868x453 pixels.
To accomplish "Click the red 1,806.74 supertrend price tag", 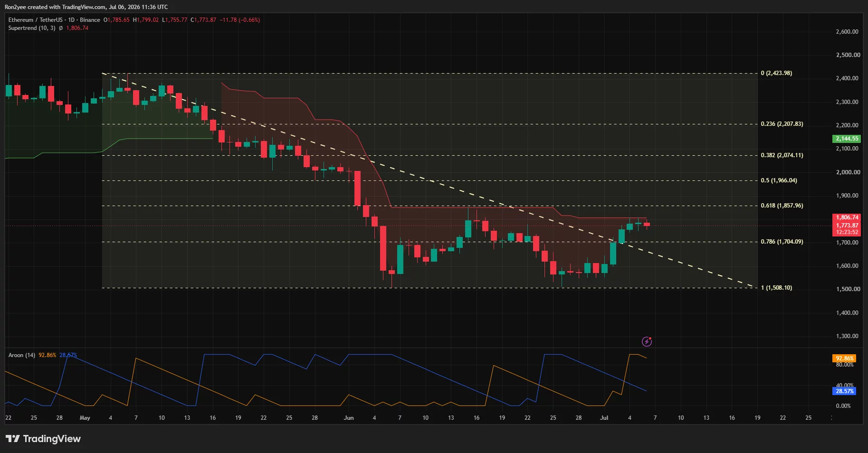I will click(x=847, y=217).
